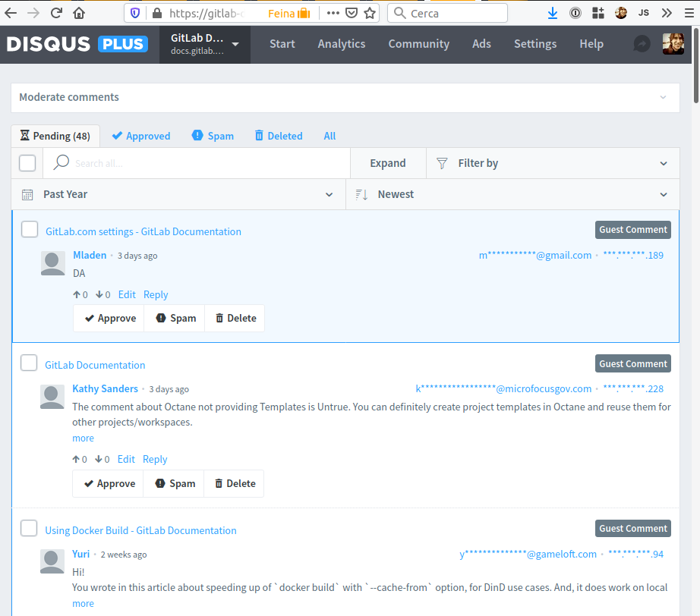
Task: Click the JS extension icon
Action: coord(643,13)
